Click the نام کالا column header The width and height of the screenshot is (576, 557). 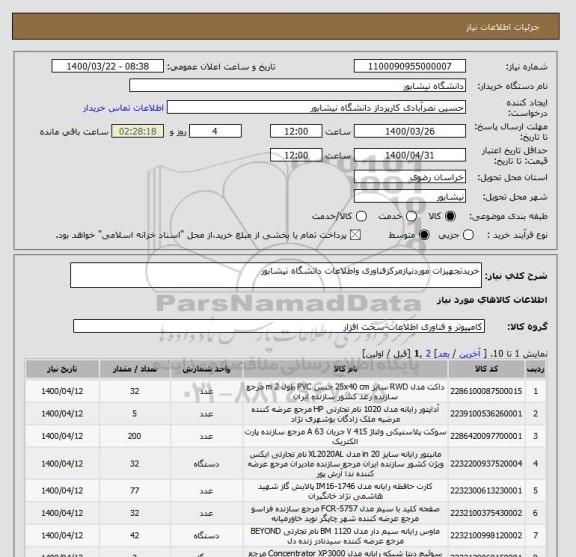coord(345,369)
